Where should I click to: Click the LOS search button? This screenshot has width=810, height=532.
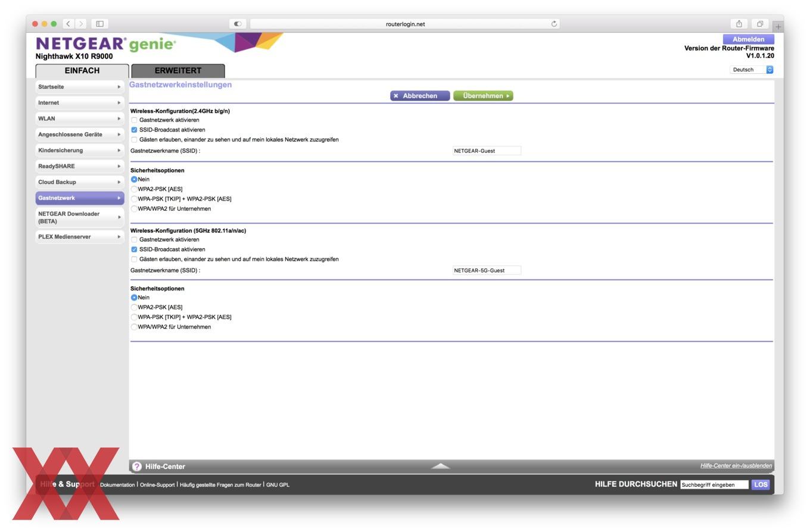761,485
